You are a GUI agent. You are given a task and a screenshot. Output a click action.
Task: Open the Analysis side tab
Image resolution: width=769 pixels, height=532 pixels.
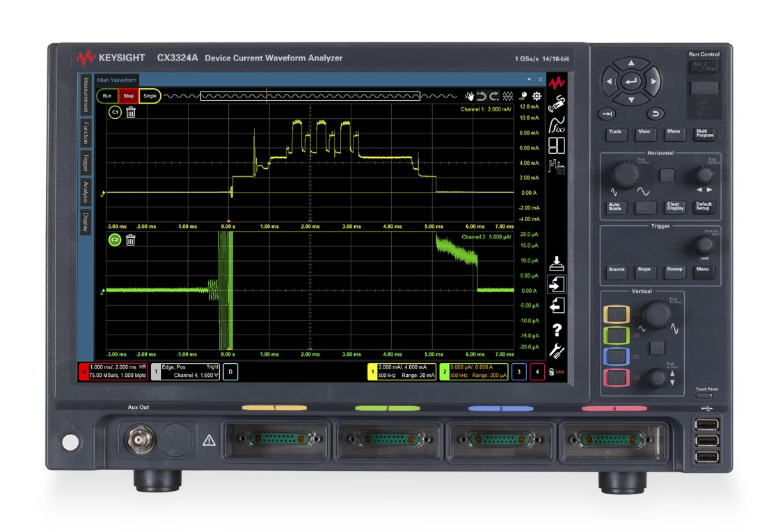86,193
